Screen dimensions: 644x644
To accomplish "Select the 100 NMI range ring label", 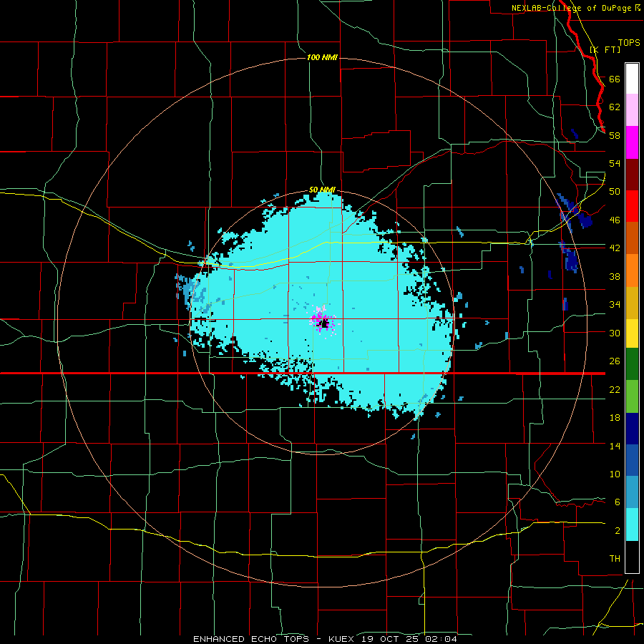I will [x=322, y=57].
